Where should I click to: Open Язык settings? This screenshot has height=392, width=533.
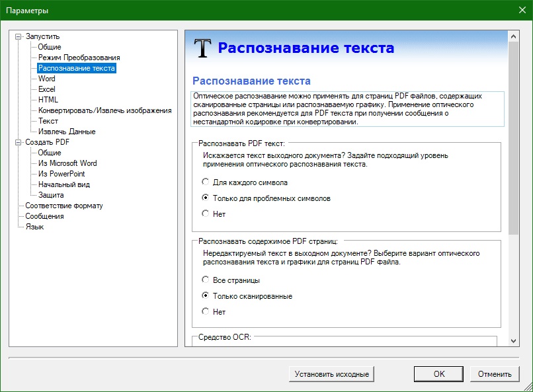tap(34, 227)
